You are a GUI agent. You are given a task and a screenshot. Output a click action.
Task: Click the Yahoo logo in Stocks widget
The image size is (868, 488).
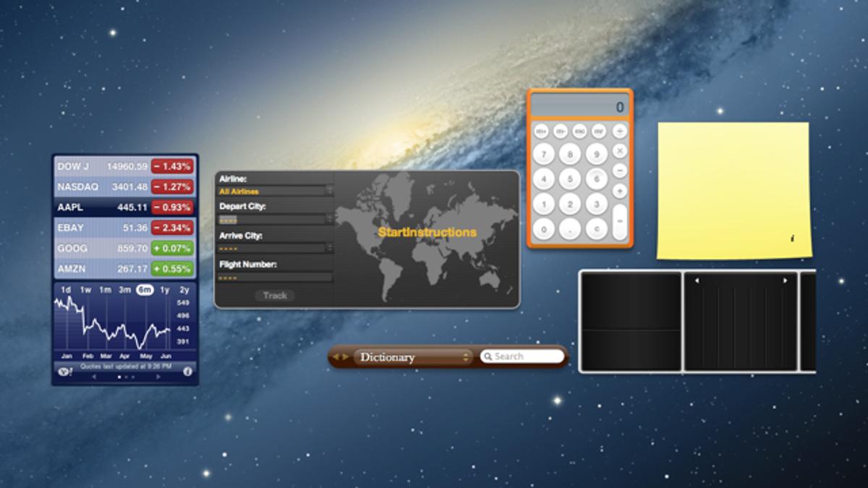(x=64, y=372)
